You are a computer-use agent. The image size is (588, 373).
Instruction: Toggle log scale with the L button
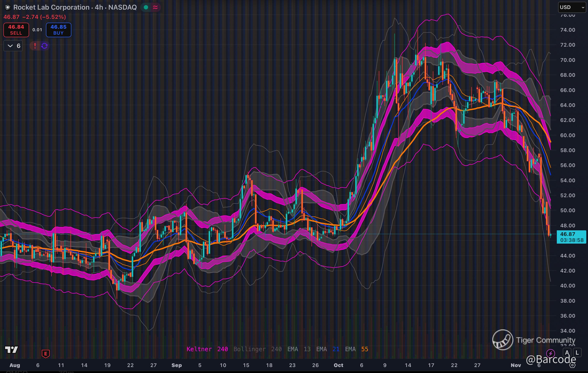(577, 352)
